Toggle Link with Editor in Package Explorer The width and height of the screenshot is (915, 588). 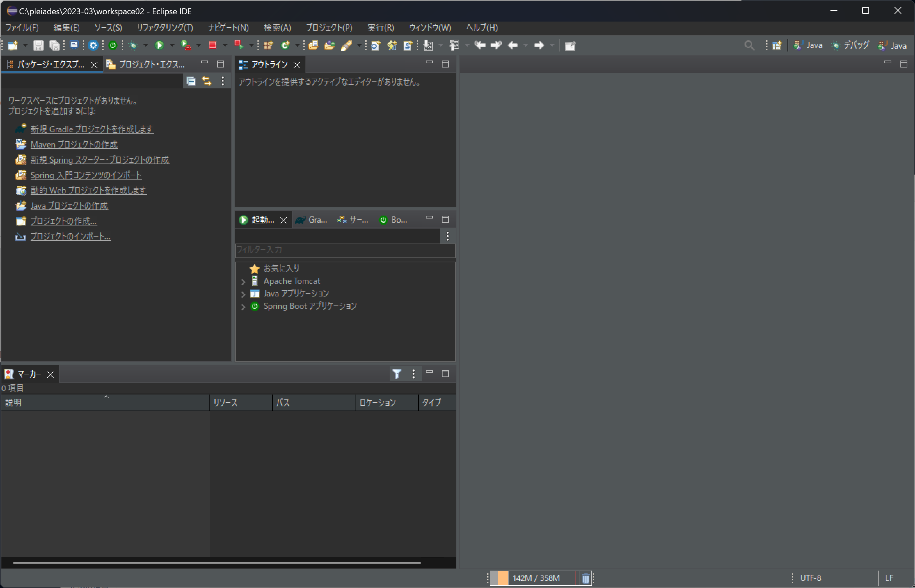pyautogui.click(x=207, y=81)
